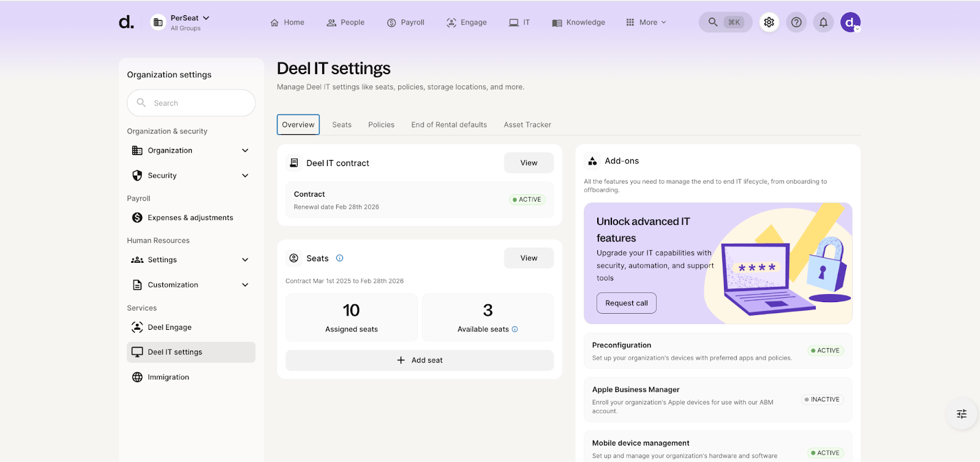Screen dimensions: 980x462
Task: Open the Apple Business Manager add-on
Action: pyautogui.click(x=718, y=400)
